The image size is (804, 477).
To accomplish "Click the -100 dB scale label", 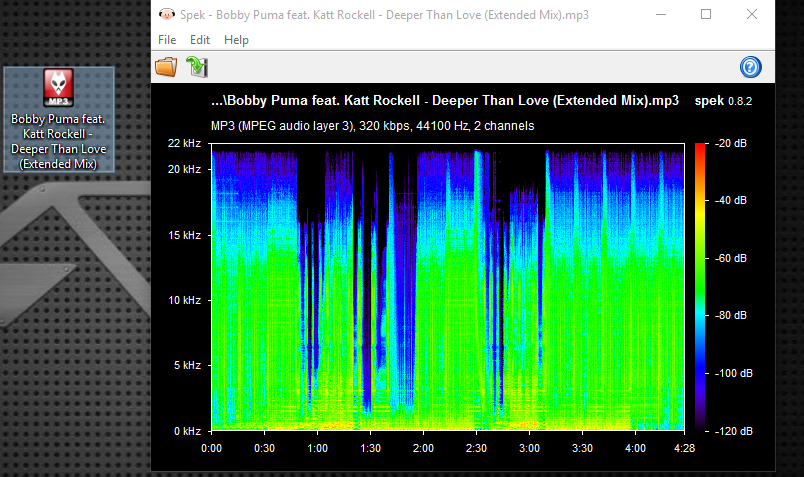I will 734,373.
